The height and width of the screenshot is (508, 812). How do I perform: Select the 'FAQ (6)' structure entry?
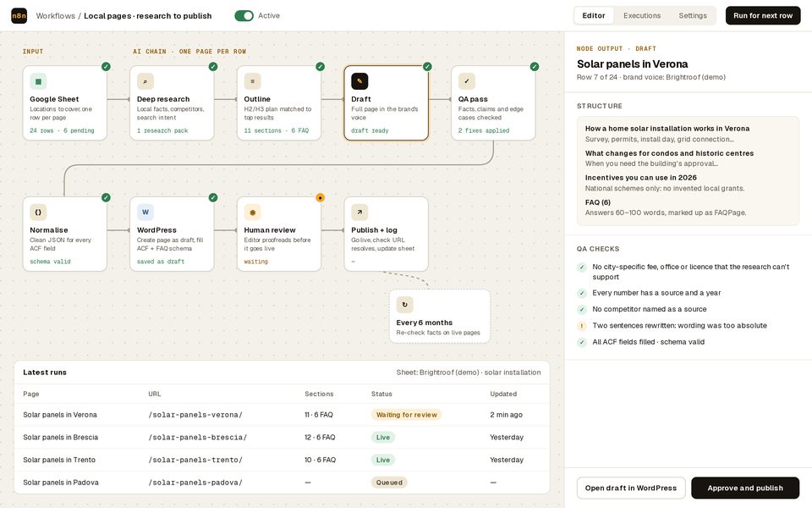click(598, 202)
